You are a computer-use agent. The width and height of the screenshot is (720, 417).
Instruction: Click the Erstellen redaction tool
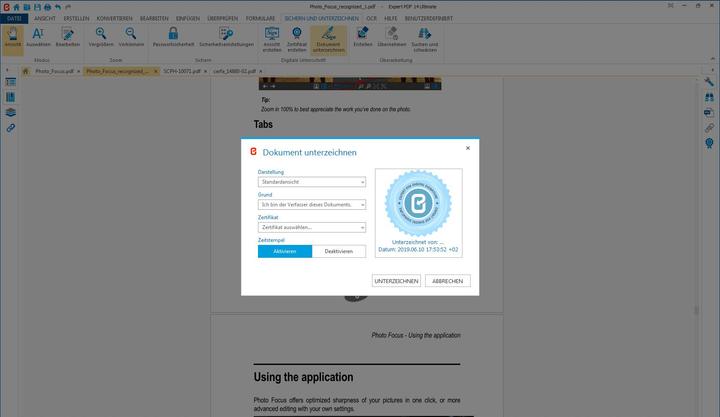(362, 38)
